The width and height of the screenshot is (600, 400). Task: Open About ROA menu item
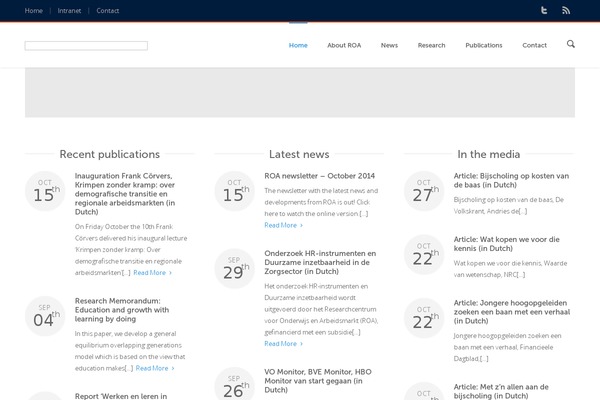344,45
